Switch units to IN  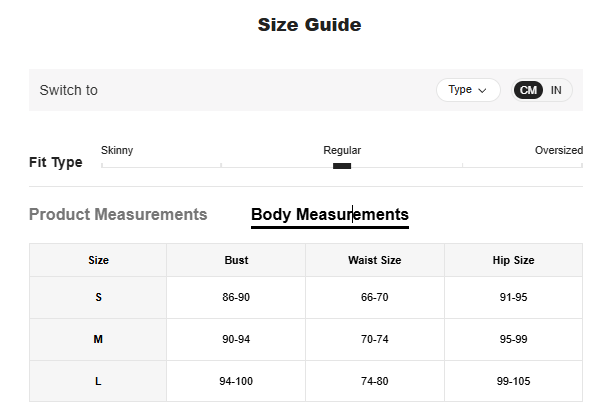556,90
